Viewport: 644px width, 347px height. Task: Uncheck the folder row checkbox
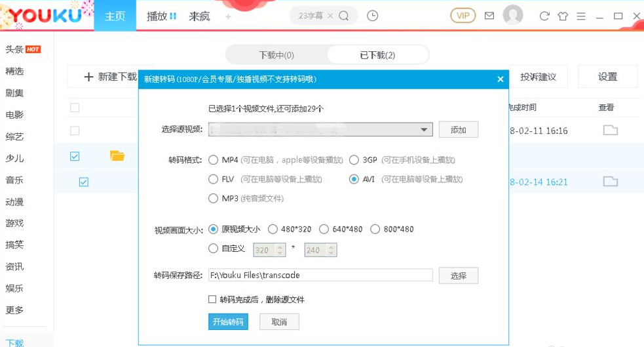(75, 156)
